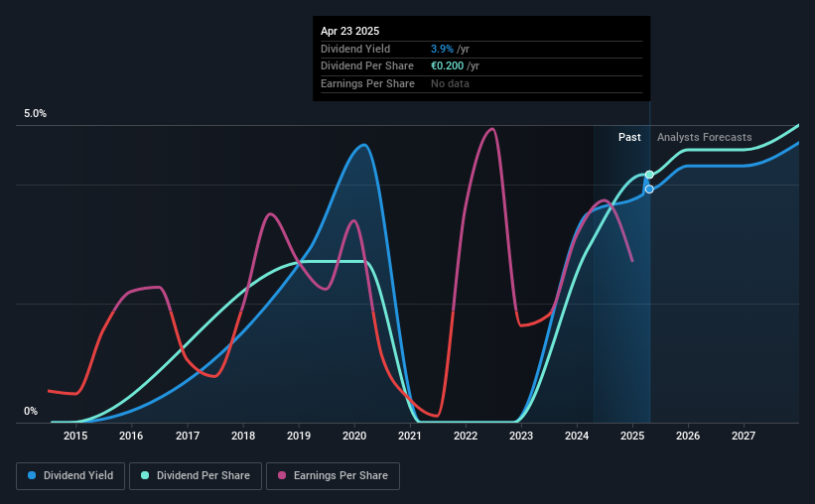Click the Past region label

point(629,137)
